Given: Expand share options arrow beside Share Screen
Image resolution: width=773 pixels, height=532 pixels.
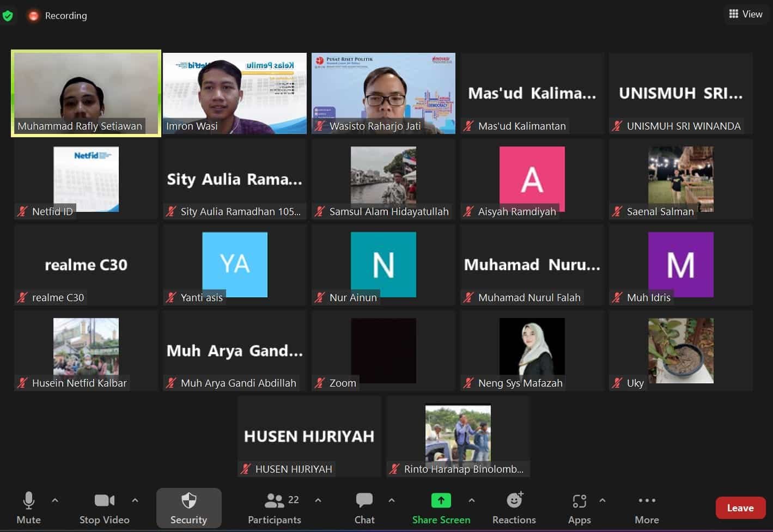Looking at the screenshot, I should (472, 500).
